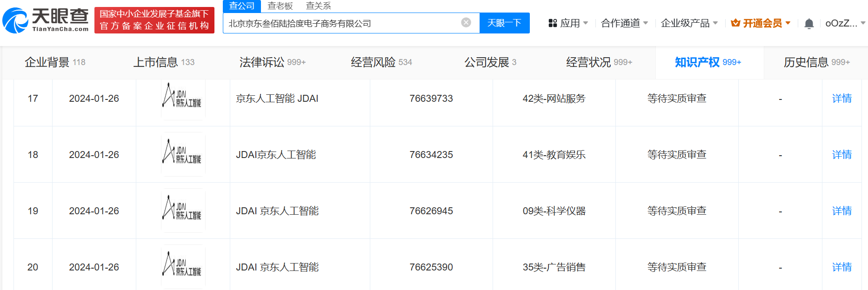Switch to the 查关系 search tab

pyautogui.click(x=318, y=6)
